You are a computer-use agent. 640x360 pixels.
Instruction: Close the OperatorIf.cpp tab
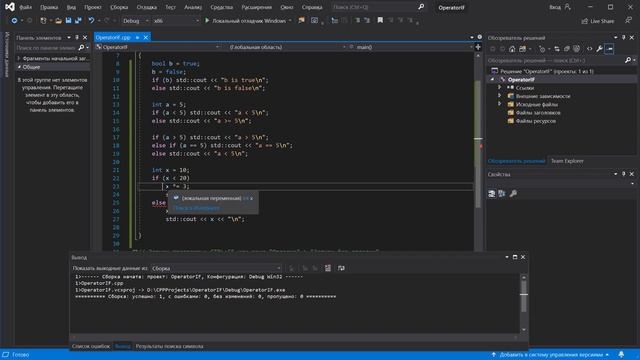(x=146, y=38)
